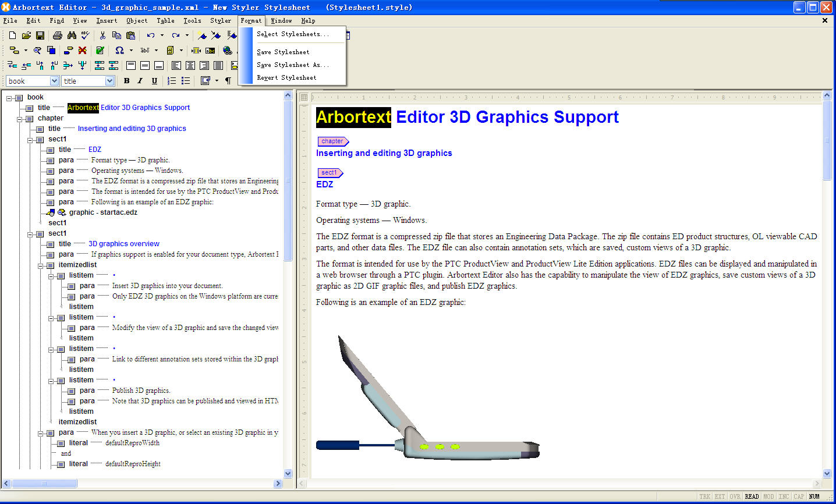This screenshot has height=504, width=836.
Task: Toggle align right text
Action: (x=204, y=66)
